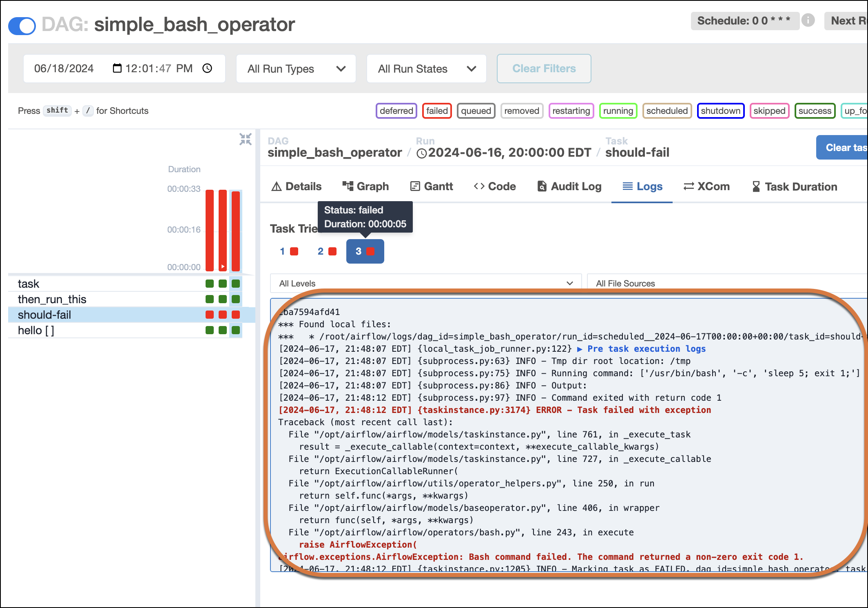Filter runs by the failed state badge
Screen dimensions: 868x608
[436, 111]
